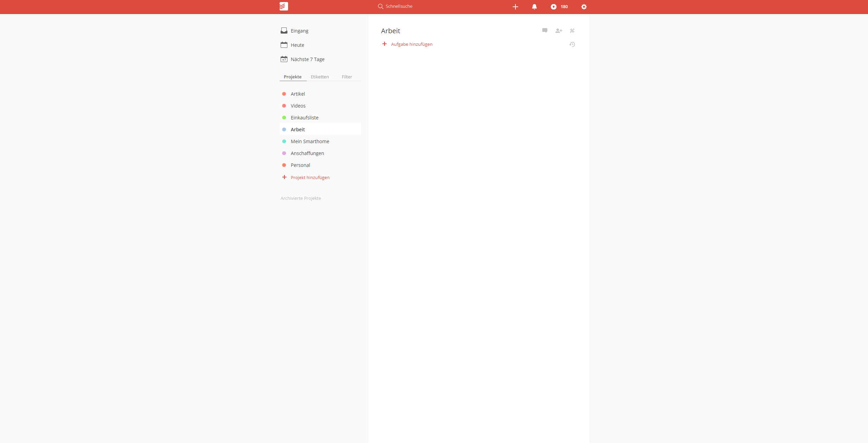
Task: Click Aufgabe hinzufügen link
Action: click(411, 44)
